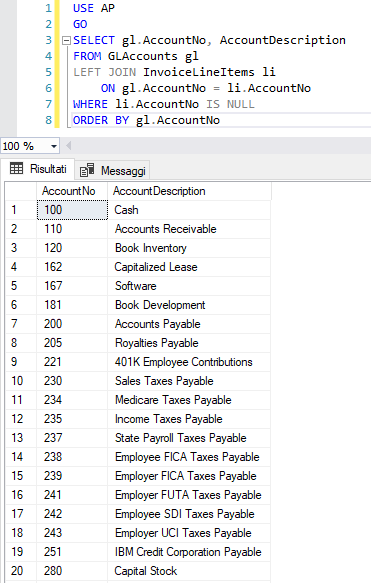Click cell with AccountNo 221
This screenshot has width=371, height=583.
[x=72, y=362]
